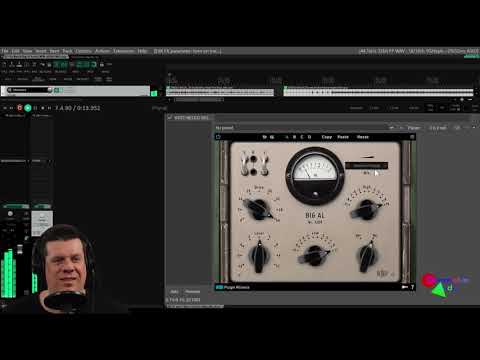Click Copy in plugin top bar

(x=327, y=137)
